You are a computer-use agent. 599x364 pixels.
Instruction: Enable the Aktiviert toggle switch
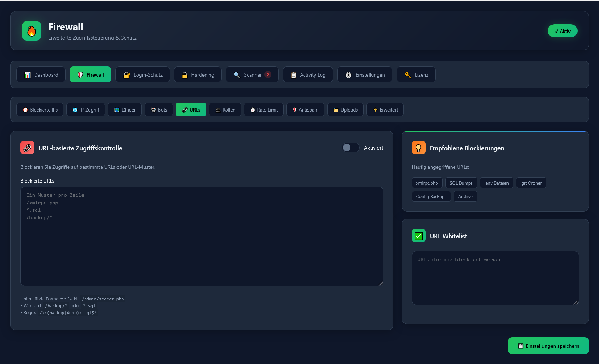click(x=350, y=148)
